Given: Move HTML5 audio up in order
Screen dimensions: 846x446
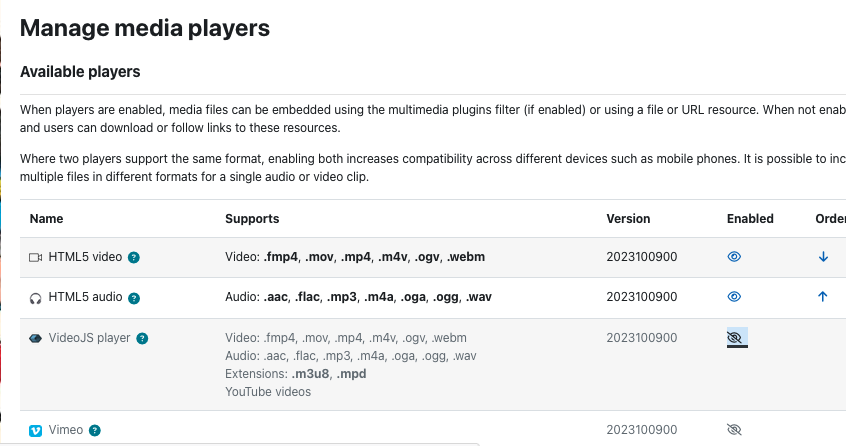Looking at the screenshot, I should (823, 297).
